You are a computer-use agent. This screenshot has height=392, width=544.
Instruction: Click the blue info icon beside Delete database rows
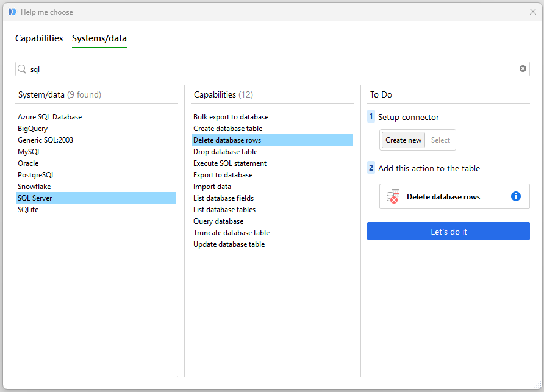point(516,196)
